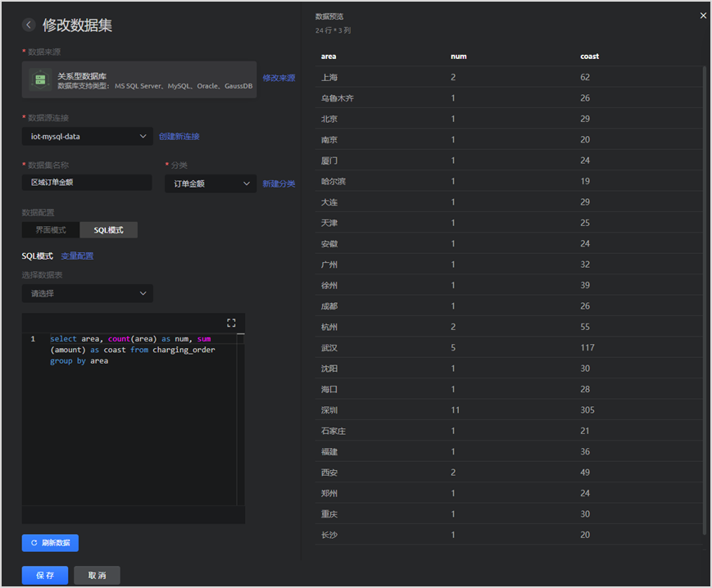Viewport: 712px width, 588px height.
Task: Select the 海口 row cell
Action: coord(329,389)
